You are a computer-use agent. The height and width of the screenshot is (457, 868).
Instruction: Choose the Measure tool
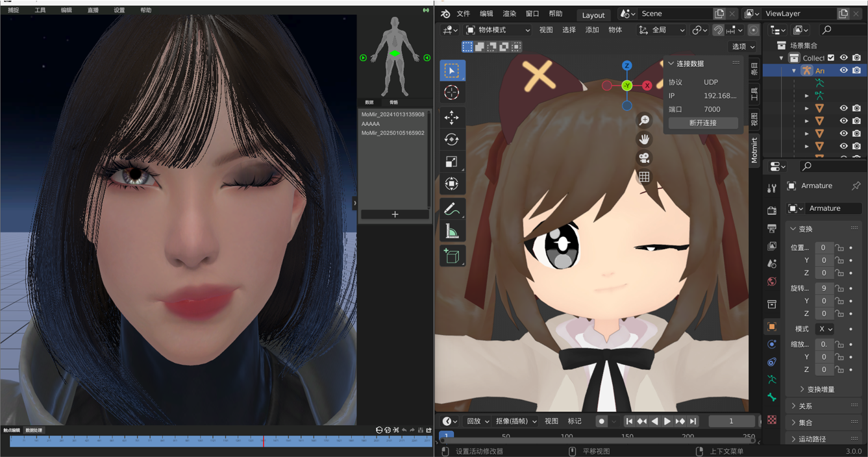[x=451, y=232]
